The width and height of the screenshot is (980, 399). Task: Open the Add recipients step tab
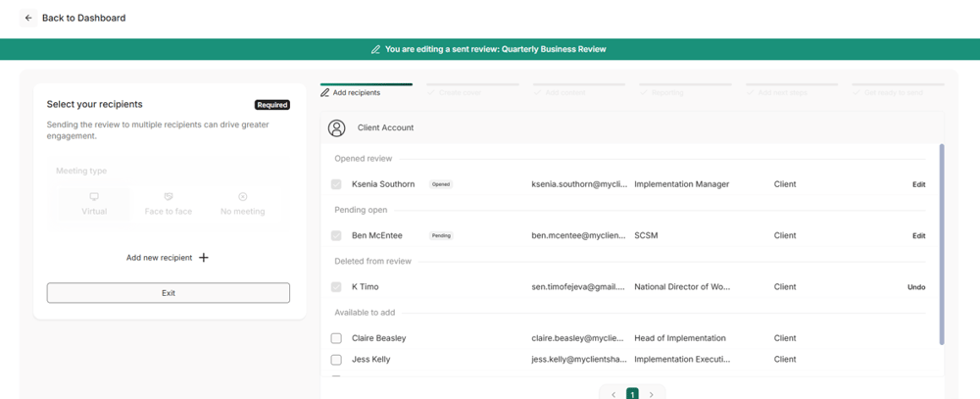[x=367, y=90]
